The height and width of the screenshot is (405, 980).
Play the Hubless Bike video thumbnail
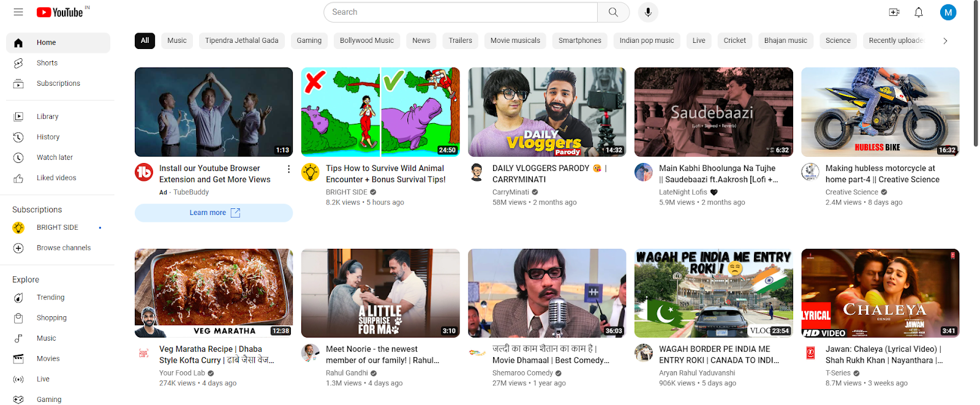[x=880, y=112]
